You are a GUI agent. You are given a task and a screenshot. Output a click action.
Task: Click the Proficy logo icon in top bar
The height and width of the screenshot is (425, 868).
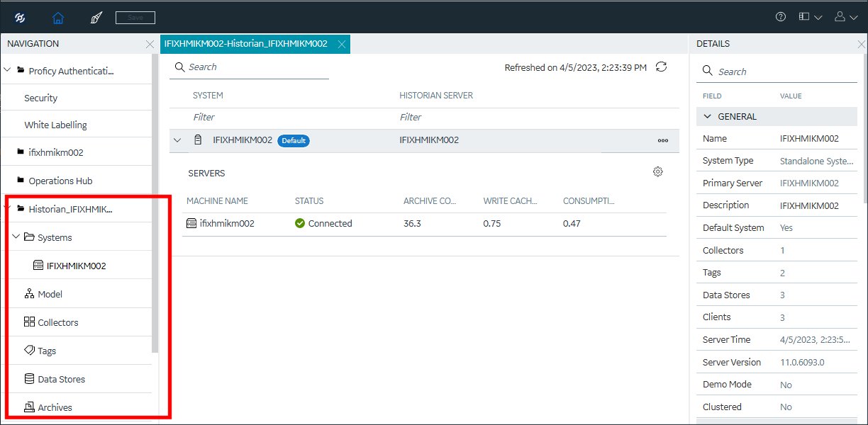point(21,17)
